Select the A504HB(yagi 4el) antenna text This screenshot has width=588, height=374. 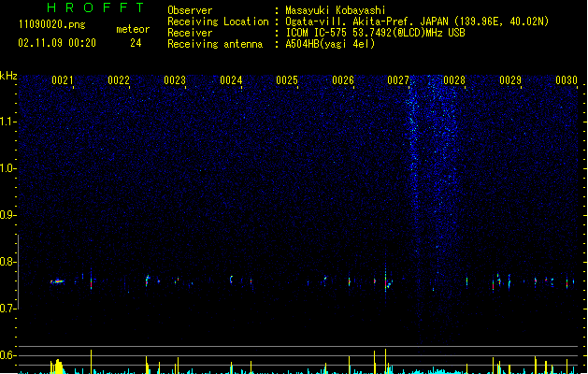pyautogui.click(x=330, y=44)
